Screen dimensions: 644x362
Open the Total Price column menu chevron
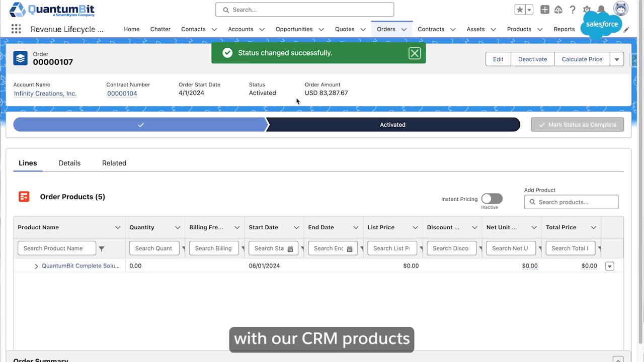click(x=594, y=228)
